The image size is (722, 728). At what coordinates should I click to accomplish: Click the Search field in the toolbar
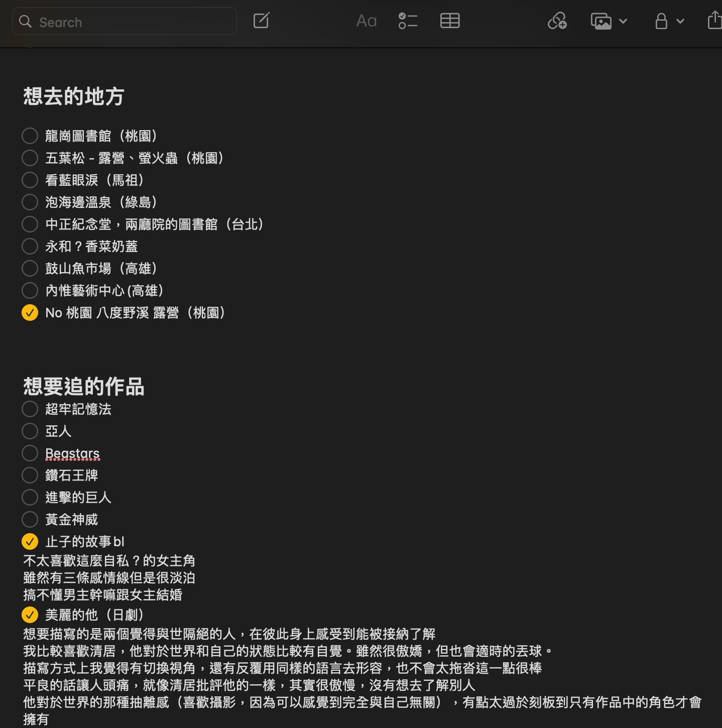tap(124, 22)
